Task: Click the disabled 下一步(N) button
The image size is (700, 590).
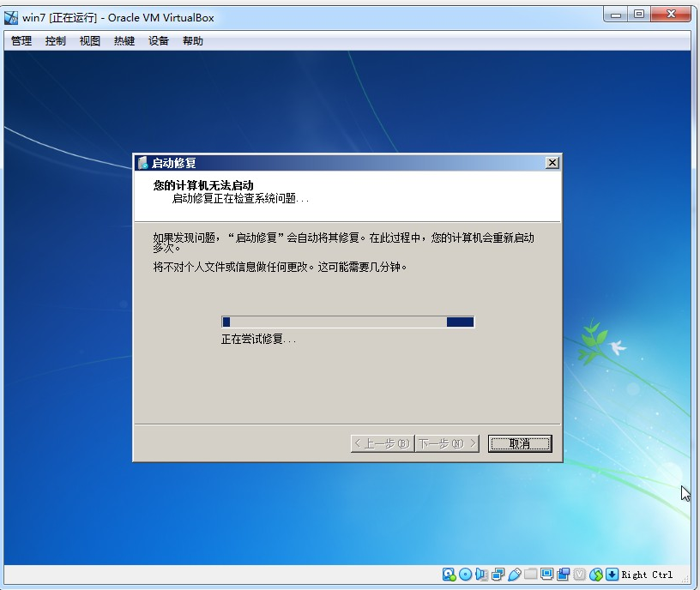Action: [447, 443]
